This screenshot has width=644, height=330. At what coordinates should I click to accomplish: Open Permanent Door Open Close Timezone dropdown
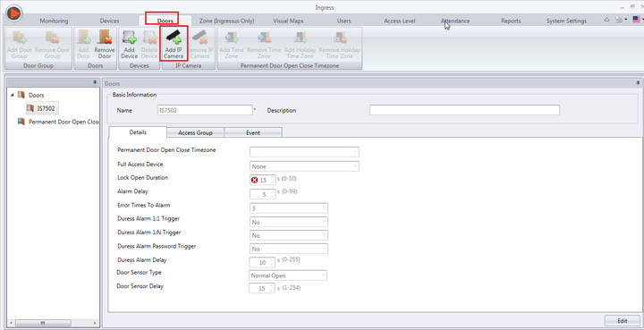tap(304, 152)
